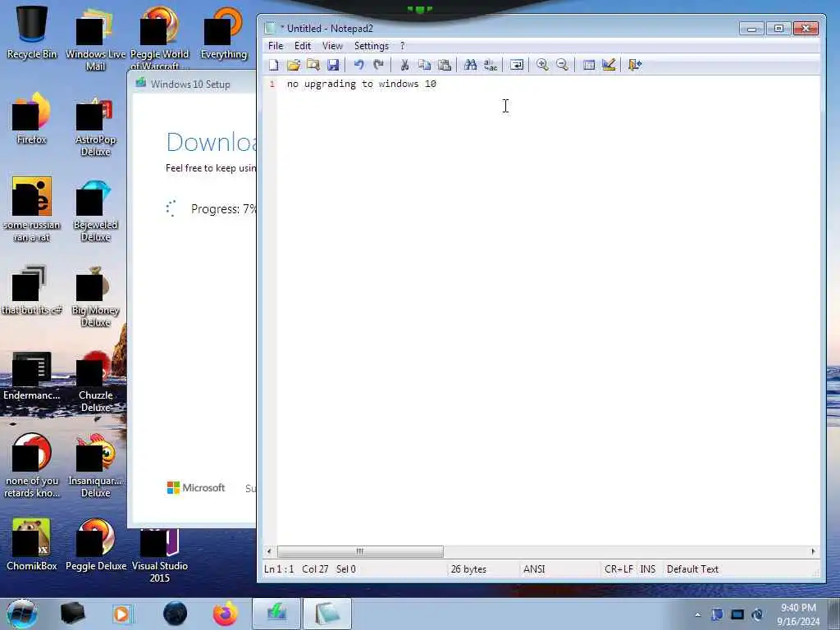Screen dimensions: 840x630
Task: Open the Settings menu
Action: pyautogui.click(x=372, y=46)
